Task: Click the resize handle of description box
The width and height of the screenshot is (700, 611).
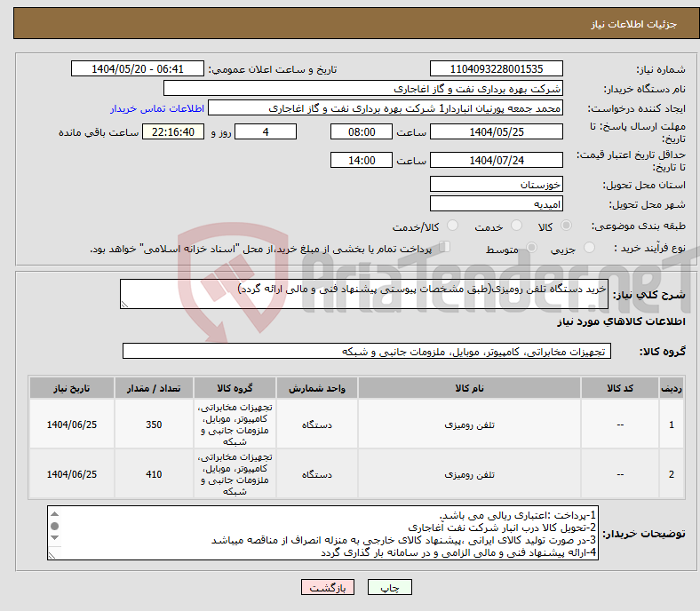Action: coord(124,305)
